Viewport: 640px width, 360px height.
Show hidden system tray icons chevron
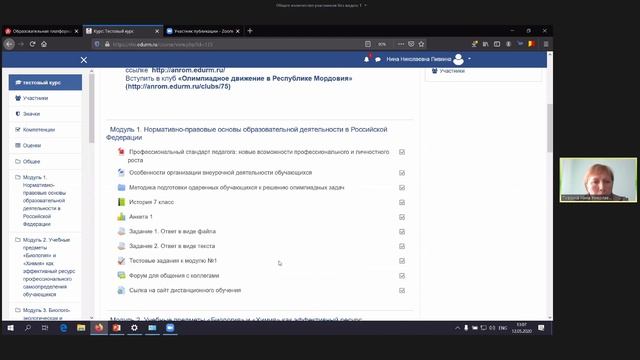tap(457, 328)
